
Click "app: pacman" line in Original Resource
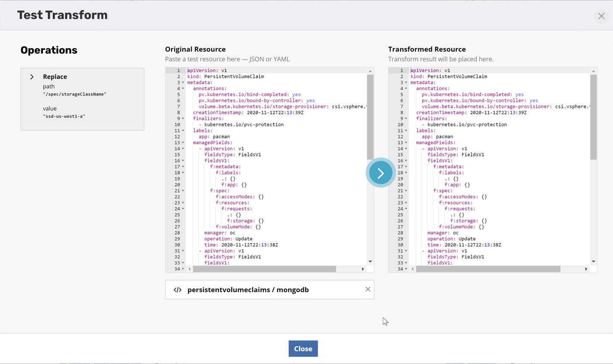point(214,137)
